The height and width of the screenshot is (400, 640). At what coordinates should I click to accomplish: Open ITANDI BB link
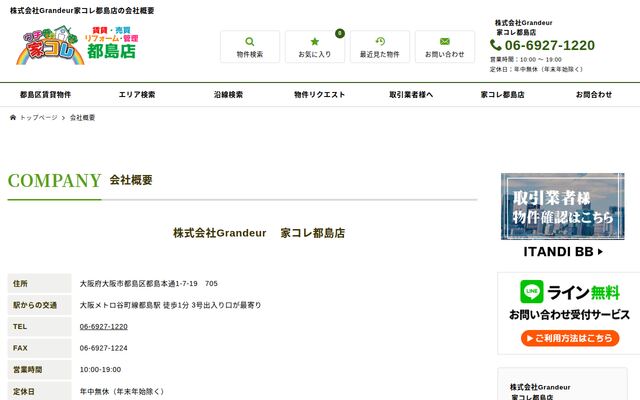click(x=563, y=251)
